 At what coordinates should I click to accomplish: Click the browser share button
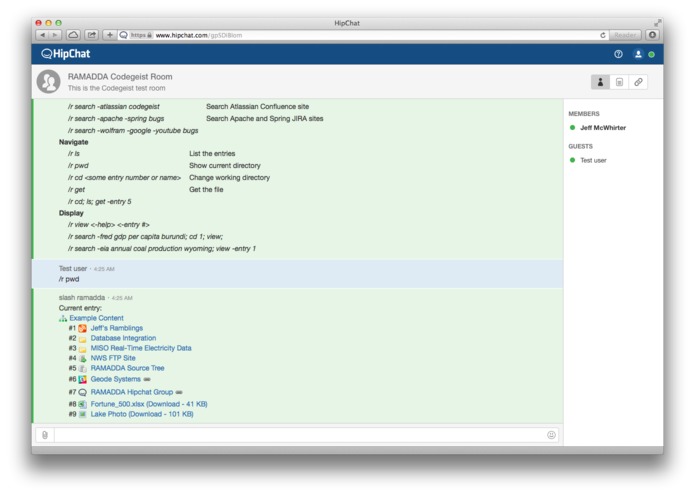click(x=92, y=35)
